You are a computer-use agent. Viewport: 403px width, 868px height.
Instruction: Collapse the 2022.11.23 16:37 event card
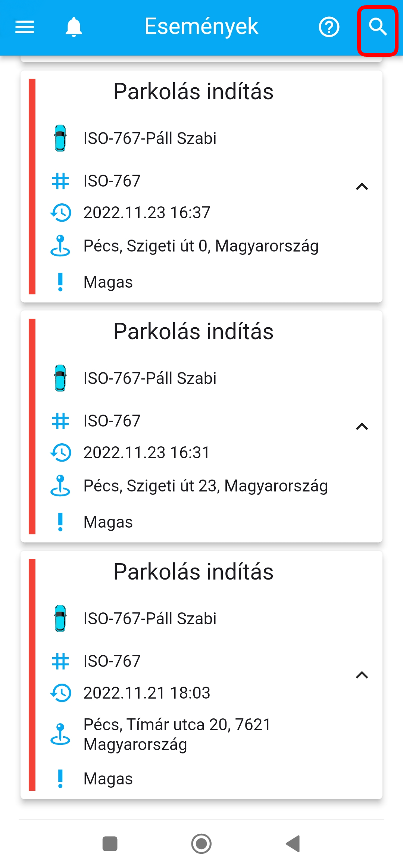tap(362, 187)
